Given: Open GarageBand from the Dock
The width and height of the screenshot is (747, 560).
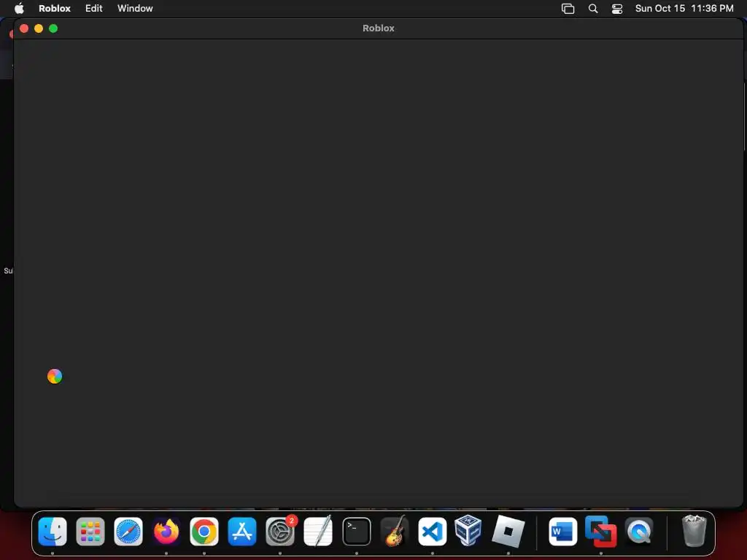Looking at the screenshot, I should pos(395,532).
